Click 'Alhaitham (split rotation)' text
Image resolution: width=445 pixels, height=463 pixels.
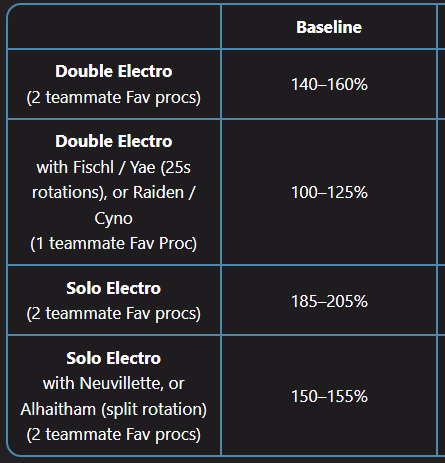(114, 409)
